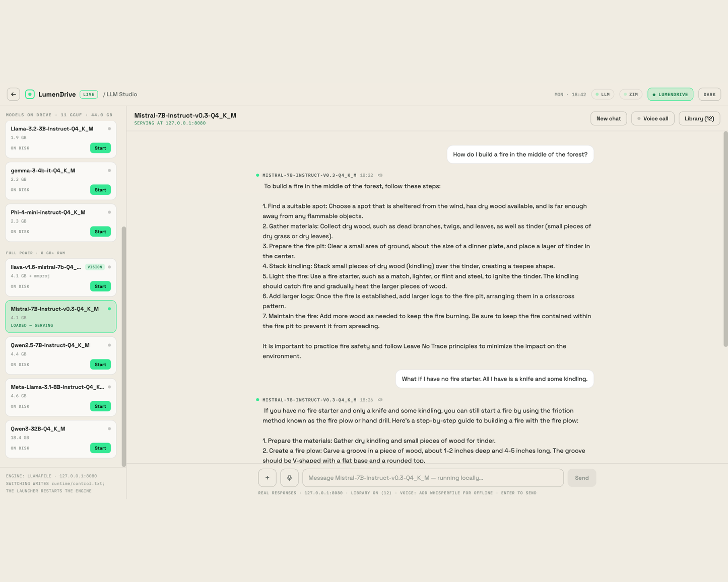Switch to DARK theme
This screenshot has height=582, width=728.
click(709, 94)
